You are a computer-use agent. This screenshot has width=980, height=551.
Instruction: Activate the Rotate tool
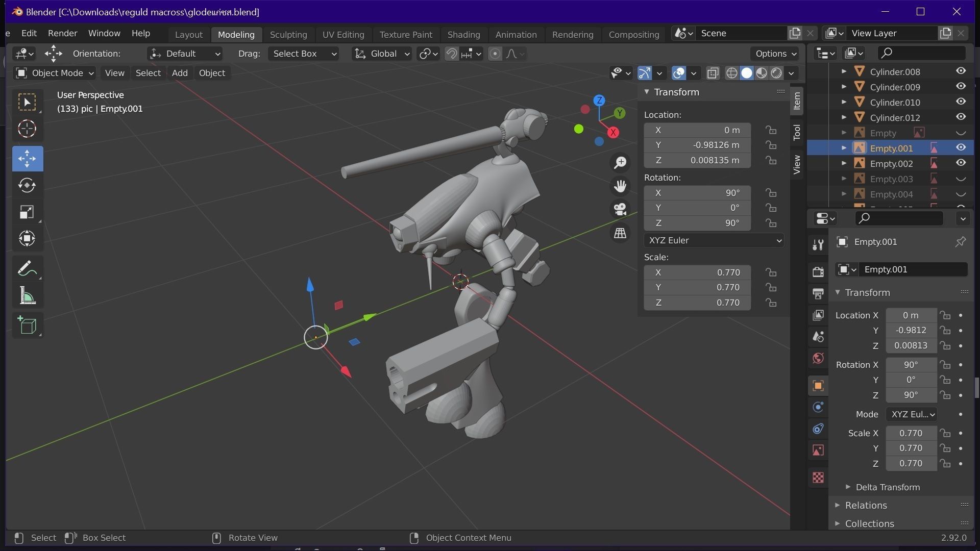27,185
